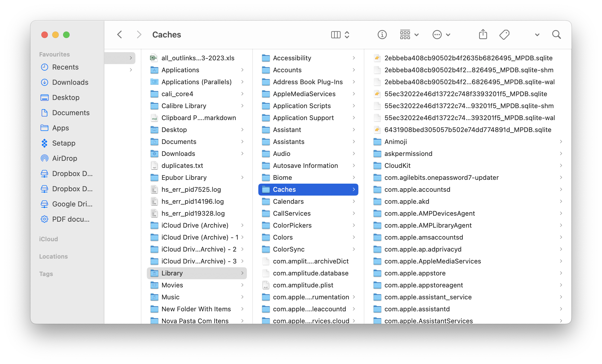Navigate forward using right arrow icon
The image size is (602, 364).
[x=138, y=35]
